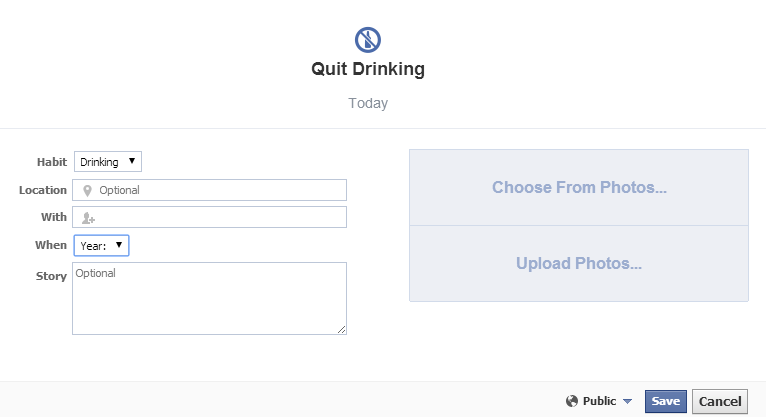Click the Today date text
This screenshot has height=417, width=766.
click(368, 103)
